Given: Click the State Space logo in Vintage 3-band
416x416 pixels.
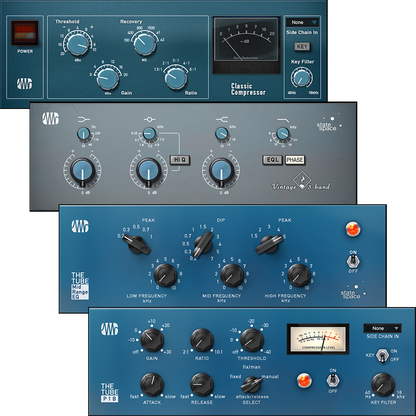Looking at the screenshot, I should 329,124.
